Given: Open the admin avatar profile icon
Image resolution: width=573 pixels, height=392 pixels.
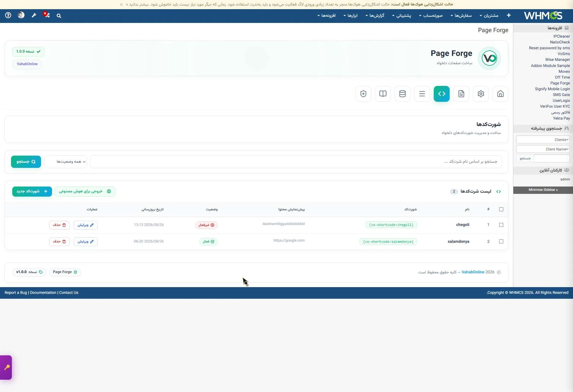Looking at the screenshot, I should pyautogui.click(x=21, y=15).
